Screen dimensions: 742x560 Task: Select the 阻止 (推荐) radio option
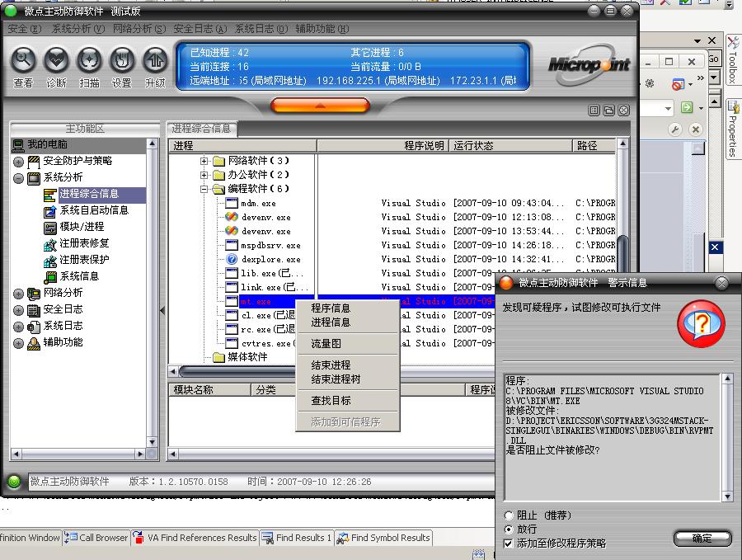[509, 515]
